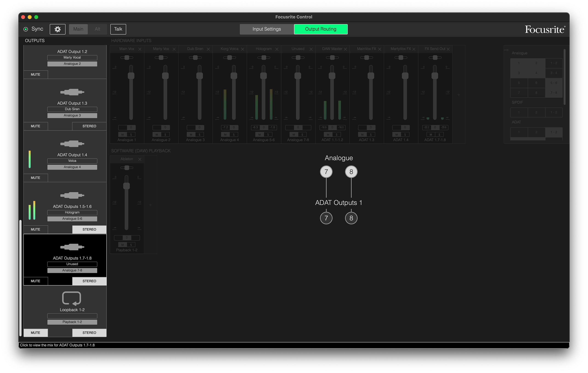
Task: Select the Main monitor button
Action: 78,29
